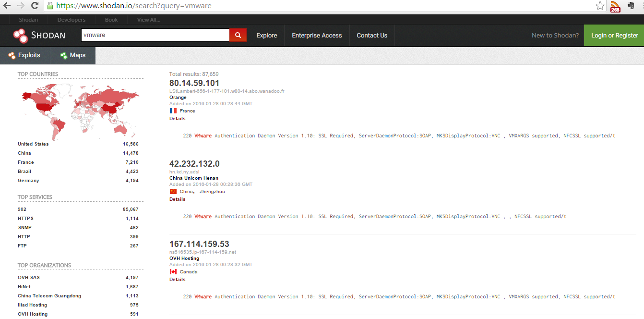Click the vmware search input field
The height and width of the screenshot is (319, 644).
click(155, 35)
